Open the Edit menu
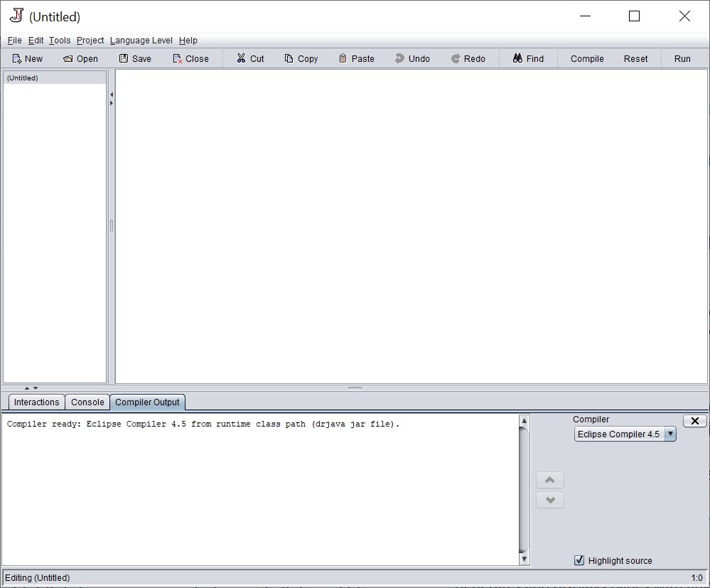 36,41
